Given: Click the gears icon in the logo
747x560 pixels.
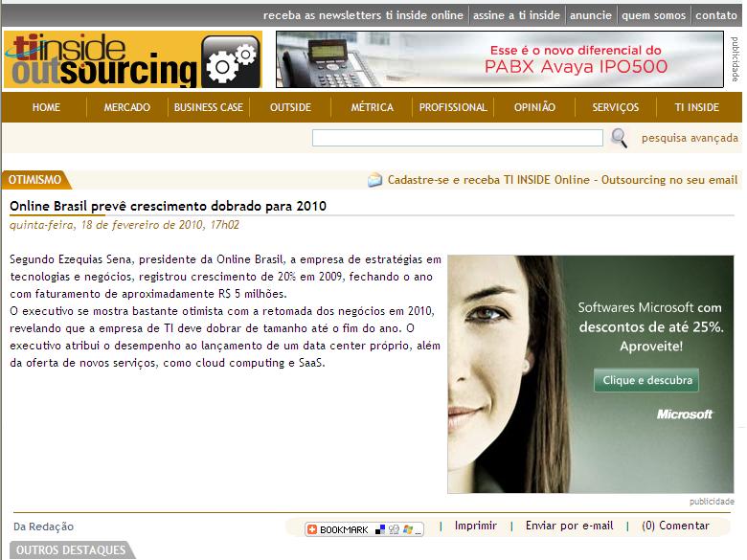Looking at the screenshot, I should pyautogui.click(x=232, y=63).
